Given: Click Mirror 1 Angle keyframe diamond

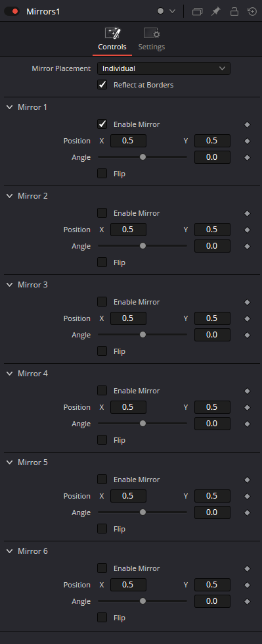Looking at the screenshot, I should pos(248,157).
